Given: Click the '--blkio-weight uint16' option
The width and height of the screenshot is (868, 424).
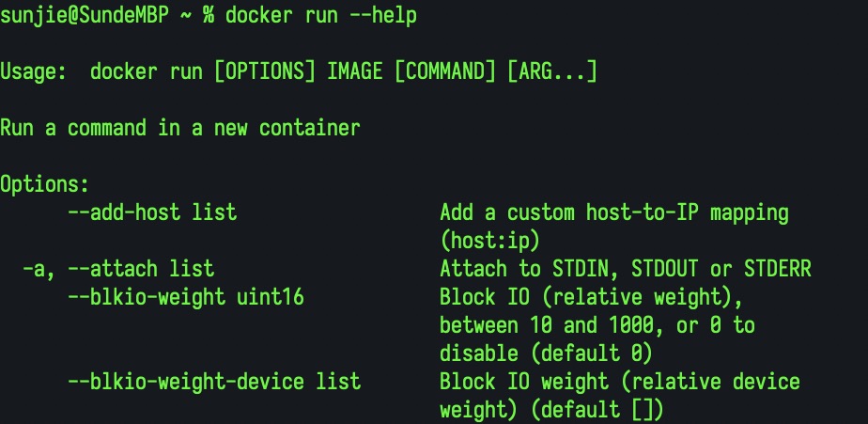Looking at the screenshot, I should click(x=186, y=297).
